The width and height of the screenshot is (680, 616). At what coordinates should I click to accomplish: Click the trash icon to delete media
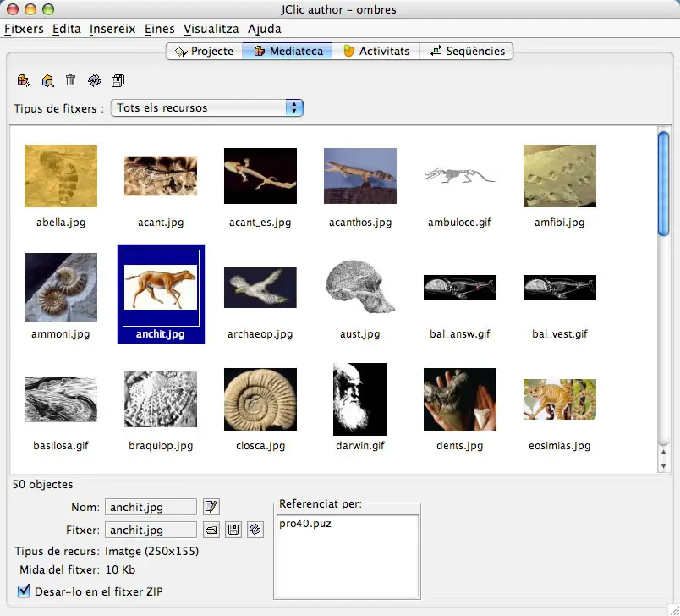71,80
